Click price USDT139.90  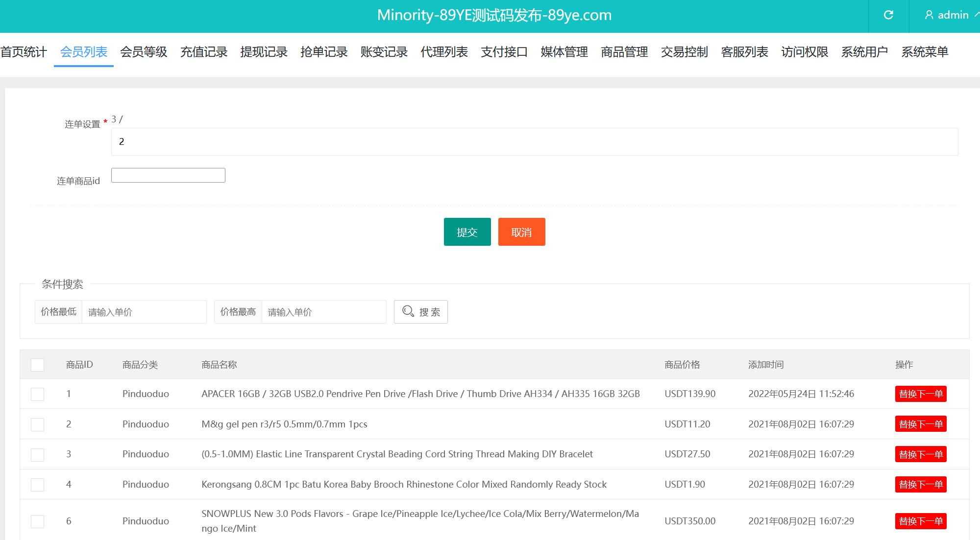click(x=690, y=394)
